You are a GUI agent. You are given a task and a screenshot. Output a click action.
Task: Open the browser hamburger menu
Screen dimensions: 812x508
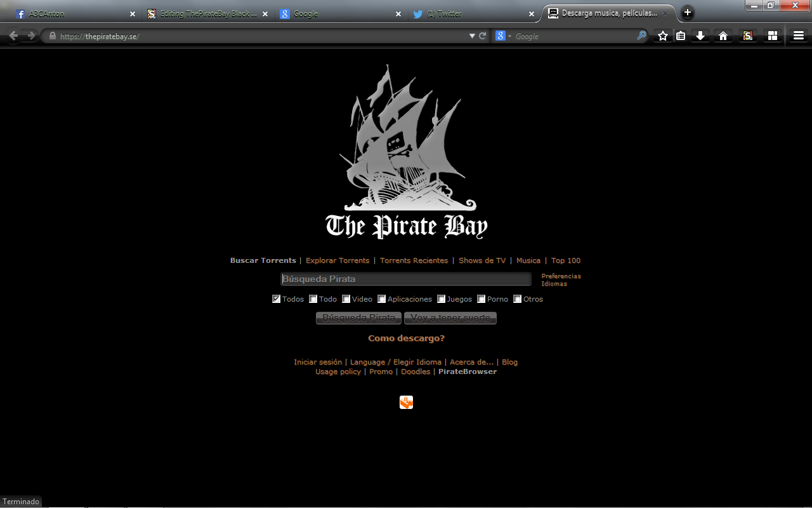[798, 36]
